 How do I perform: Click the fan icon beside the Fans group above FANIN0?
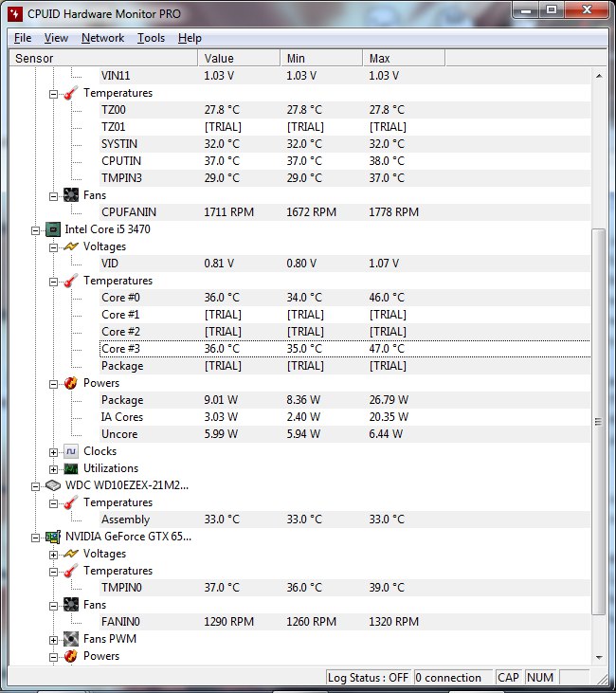[x=71, y=605]
